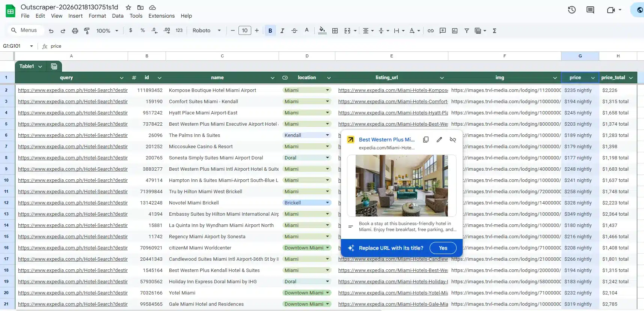Click the Functions sigma icon
This screenshot has height=311, width=644.
(x=495, y=31)
